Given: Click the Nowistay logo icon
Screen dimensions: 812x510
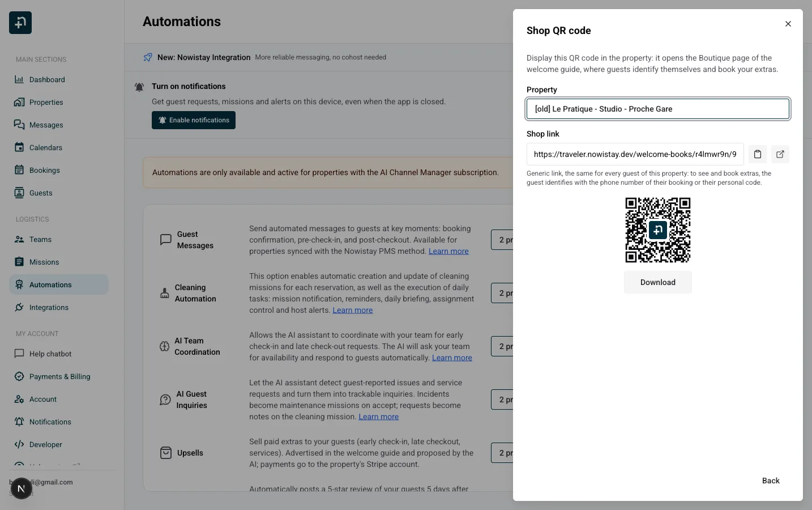Looking at the screenshot, I should [20, 23].
